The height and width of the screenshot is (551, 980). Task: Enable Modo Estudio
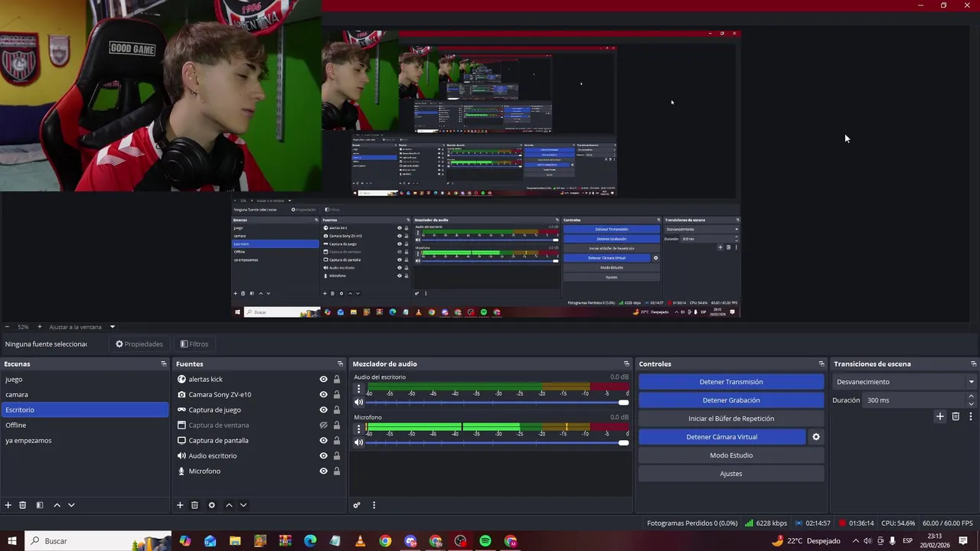pos(731,455)
